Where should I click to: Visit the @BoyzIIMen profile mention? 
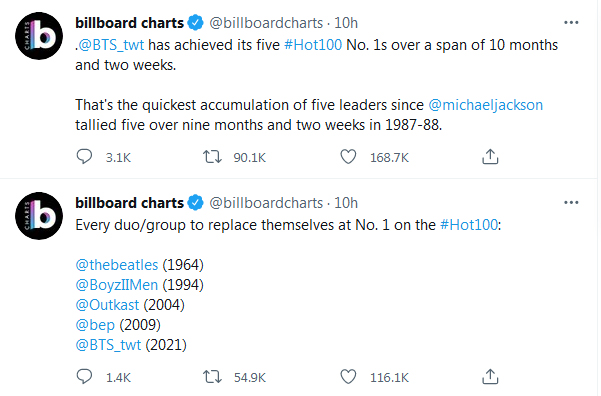(x=117, y=285)
